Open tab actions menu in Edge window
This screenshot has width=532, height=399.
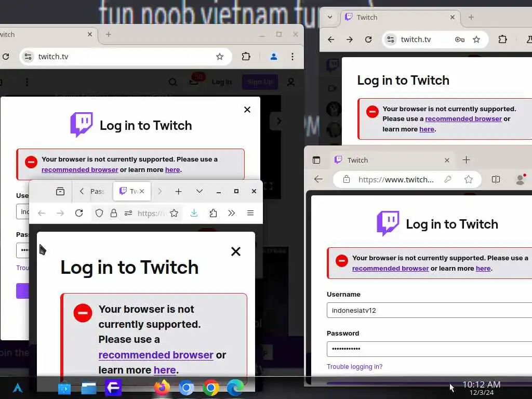coord(316,160)
